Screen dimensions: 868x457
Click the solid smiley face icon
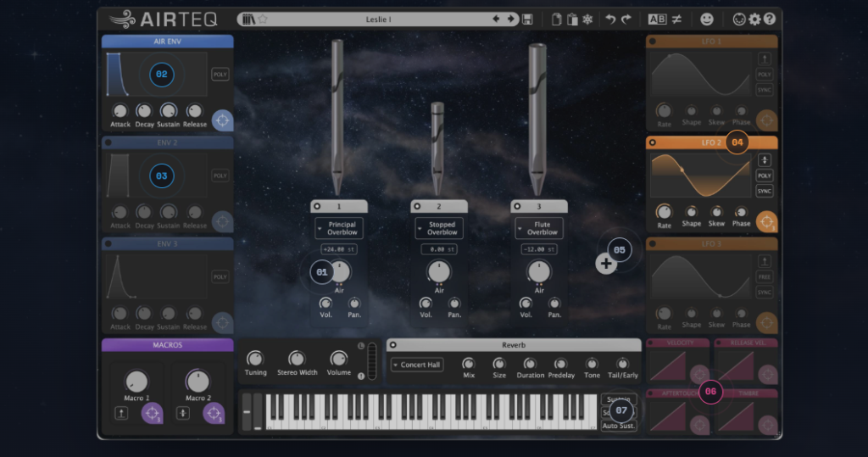click(x=707, y=20)
